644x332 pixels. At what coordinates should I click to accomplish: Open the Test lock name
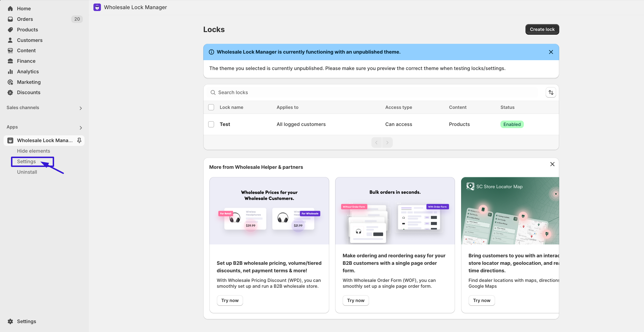[x=225, y=124]
